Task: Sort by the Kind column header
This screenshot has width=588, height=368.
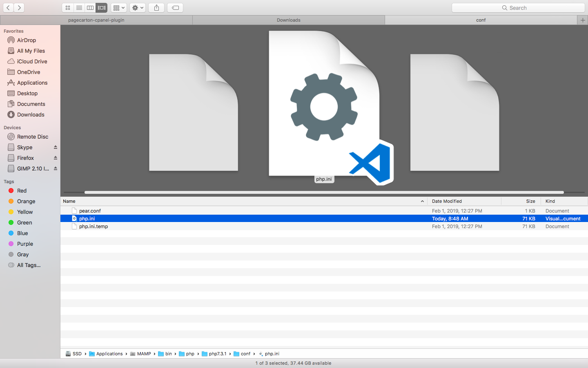Action: tap(564, 201)
